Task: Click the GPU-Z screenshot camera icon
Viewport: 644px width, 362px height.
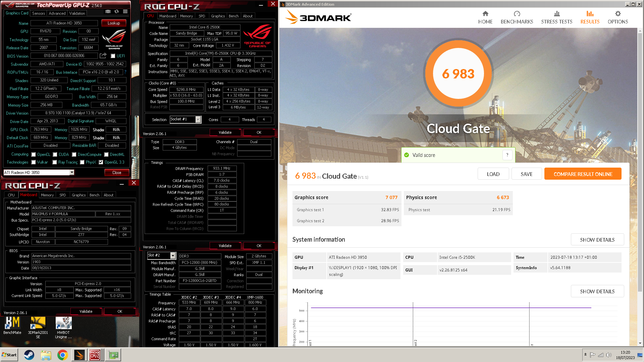Action: (x=108, y=12)
